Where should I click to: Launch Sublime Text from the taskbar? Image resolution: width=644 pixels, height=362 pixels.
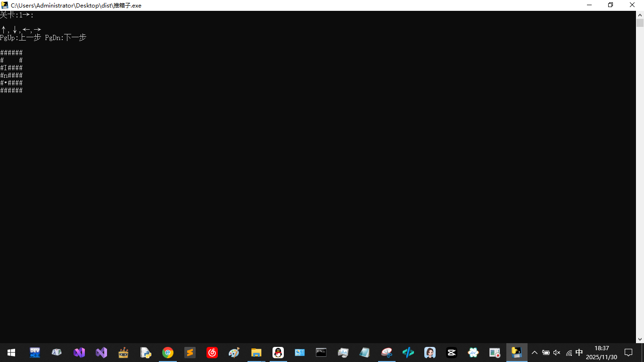tap(190, 353)
